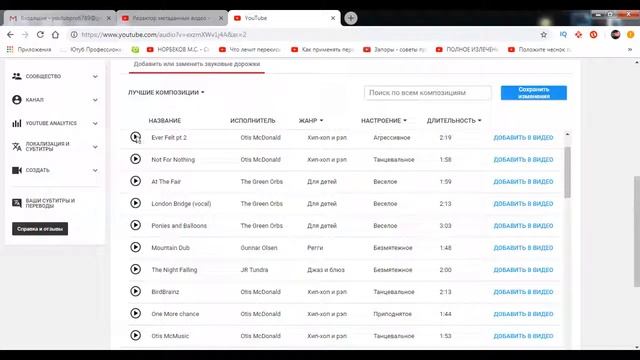Click the track list scrollbar thumb

tap(567, 172)
